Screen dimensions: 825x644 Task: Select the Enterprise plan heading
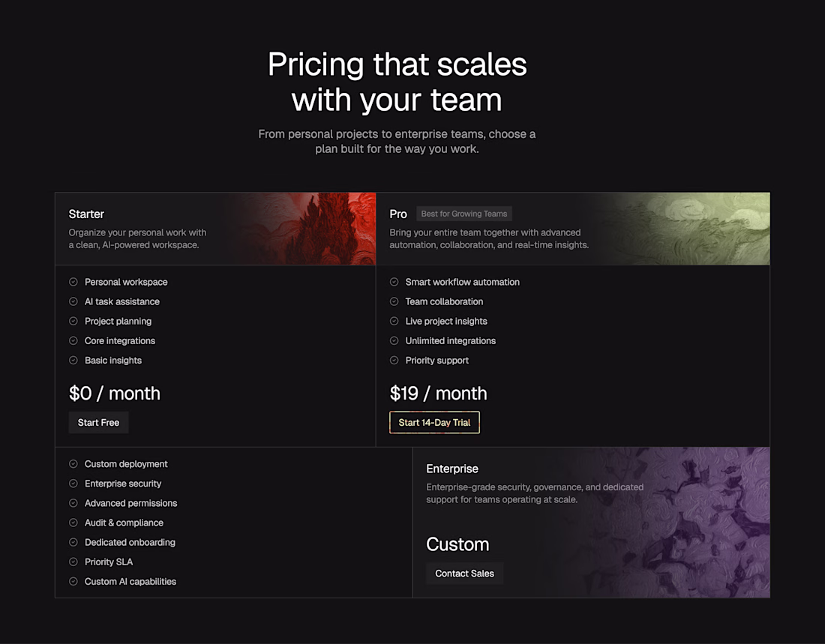[452, 469]
